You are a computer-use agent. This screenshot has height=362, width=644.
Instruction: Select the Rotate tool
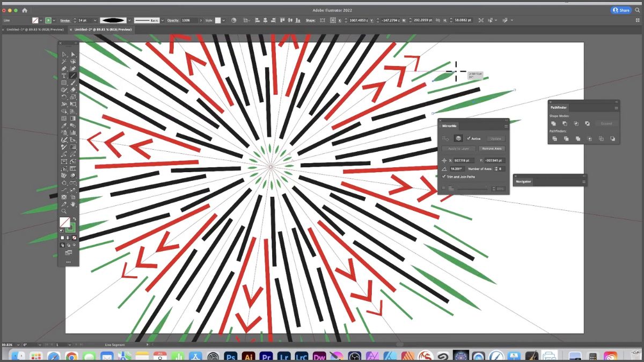64,97
